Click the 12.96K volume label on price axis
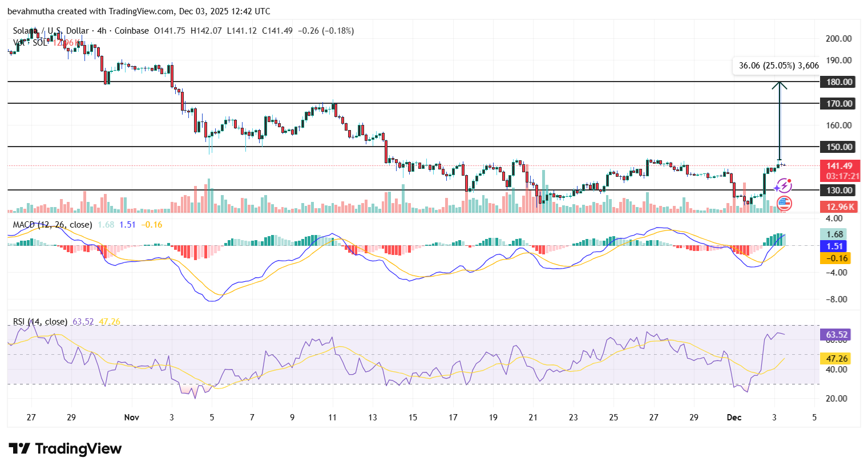Screen dimensions: 868x470 click(839, 207)
